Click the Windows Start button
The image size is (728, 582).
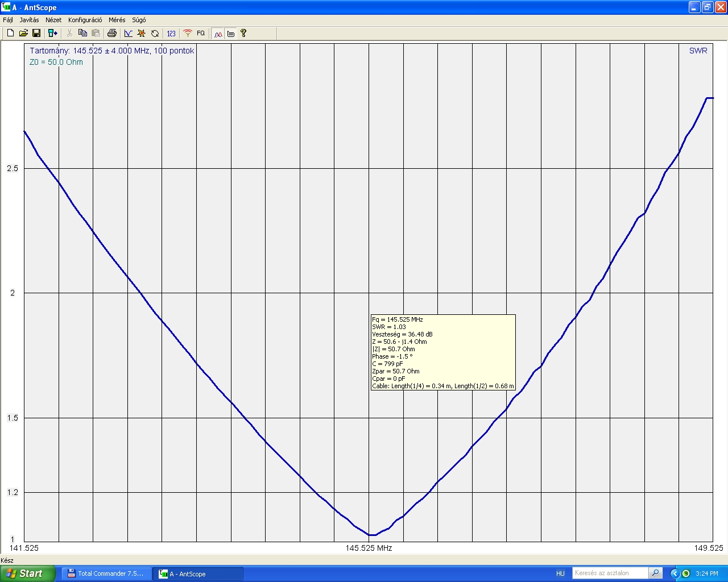[27, 573]
